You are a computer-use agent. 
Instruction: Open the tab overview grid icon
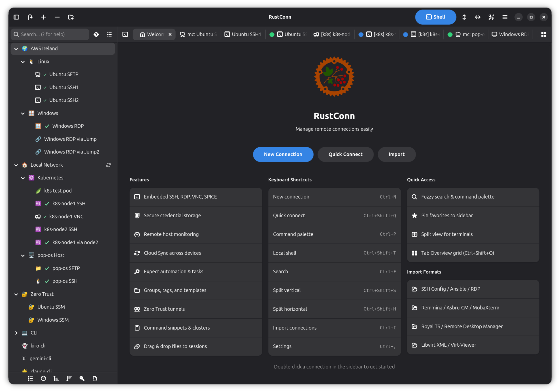pos(543,34)
